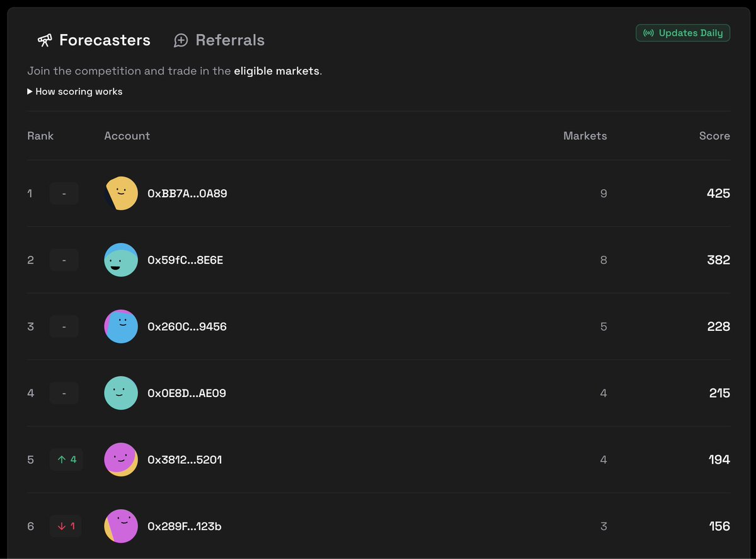Image resolution: width=756 pixels, height=559 pixels.
Task: Click the Updates Daily badge
Action: point(683,33)
